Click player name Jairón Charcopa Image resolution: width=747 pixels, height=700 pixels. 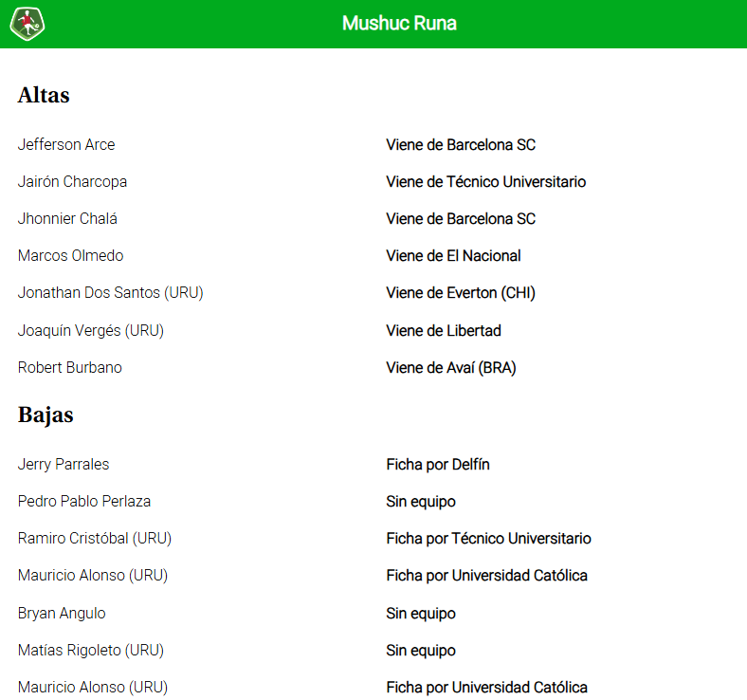(72, 181)
